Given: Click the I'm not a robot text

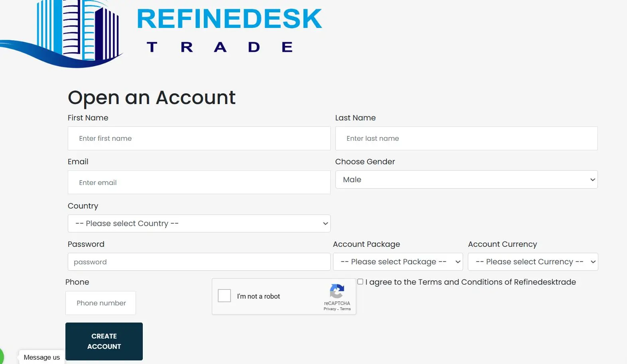Looking at the screenshot, I should 258,296.
